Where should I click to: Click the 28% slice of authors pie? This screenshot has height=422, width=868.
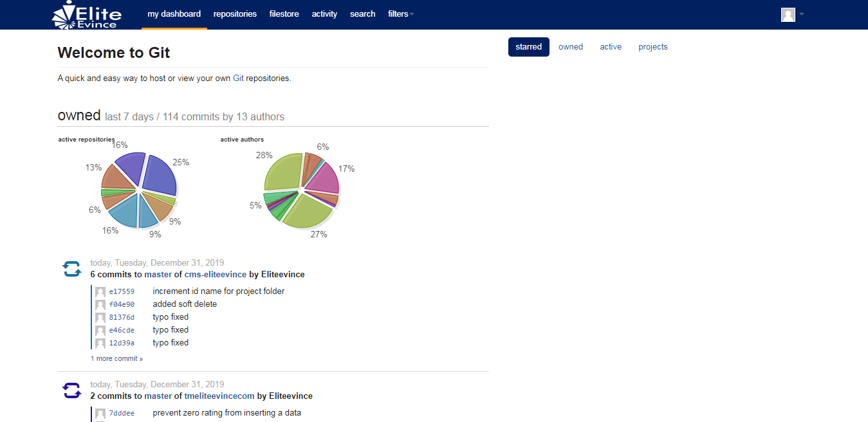tap(283, 172)
